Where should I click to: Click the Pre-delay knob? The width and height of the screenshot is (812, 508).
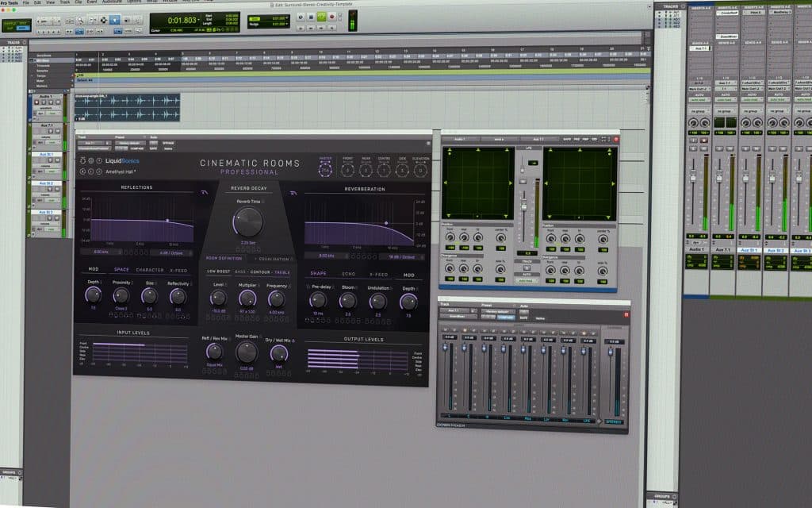(x=317, y=299)
